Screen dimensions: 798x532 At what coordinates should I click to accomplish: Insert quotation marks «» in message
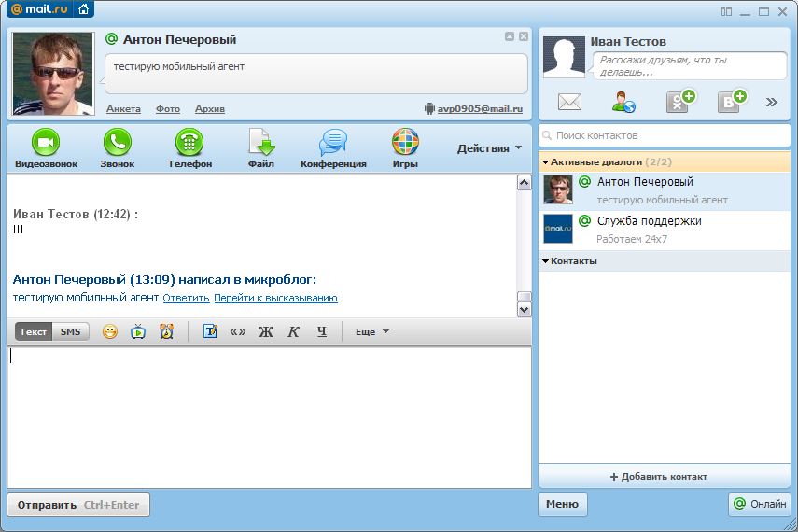238,332
